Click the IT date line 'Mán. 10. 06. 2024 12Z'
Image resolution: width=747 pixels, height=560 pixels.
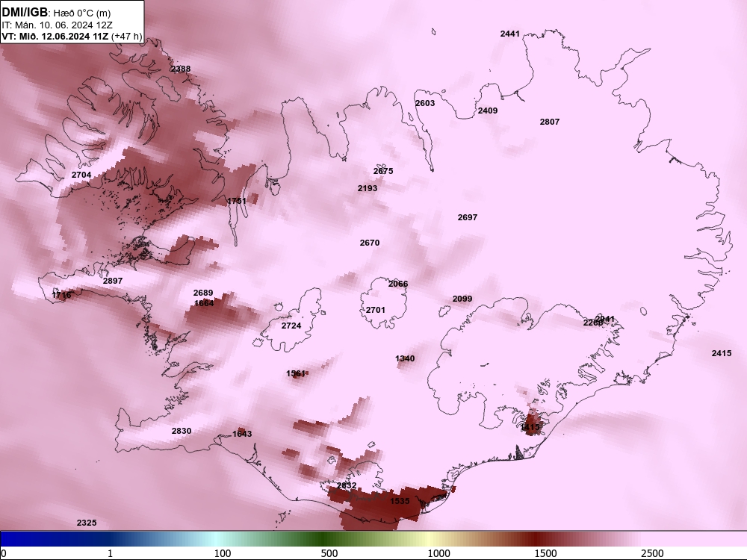click(x=65, y=25)
